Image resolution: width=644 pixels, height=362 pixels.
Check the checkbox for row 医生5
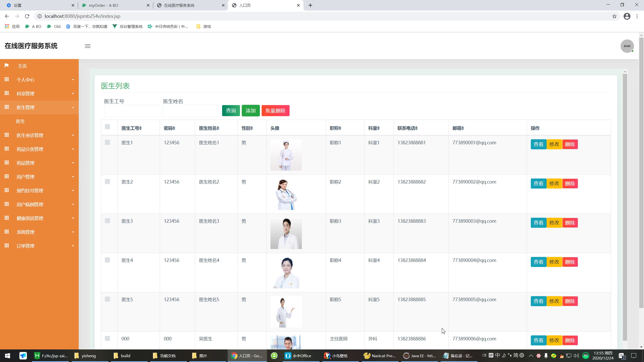(107, 299)
